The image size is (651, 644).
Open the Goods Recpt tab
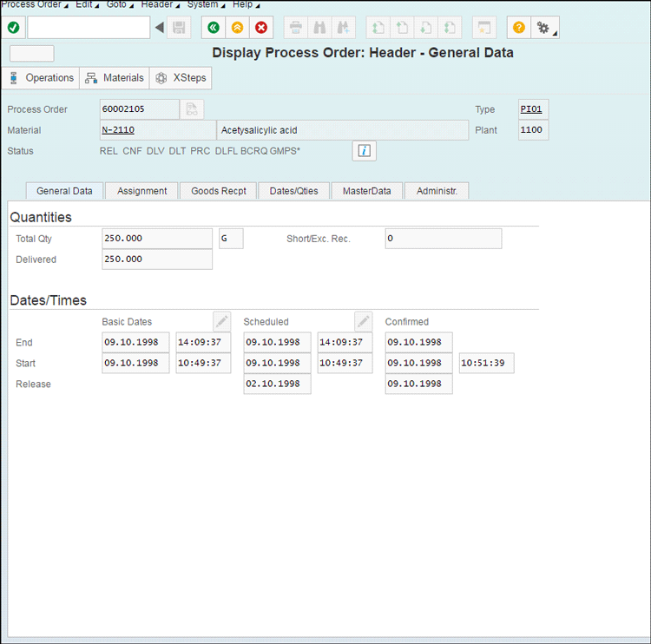point(218,191)
